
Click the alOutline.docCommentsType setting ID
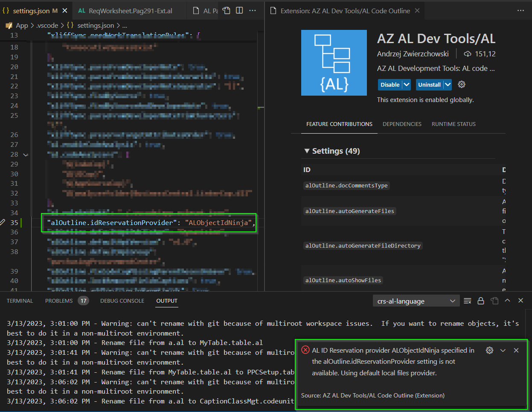tap(346, 185)
